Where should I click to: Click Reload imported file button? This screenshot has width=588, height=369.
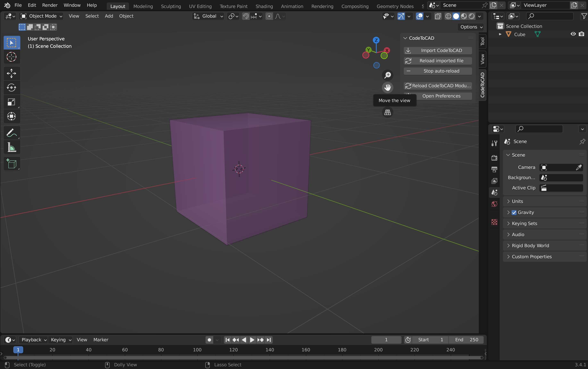(438, 61)
